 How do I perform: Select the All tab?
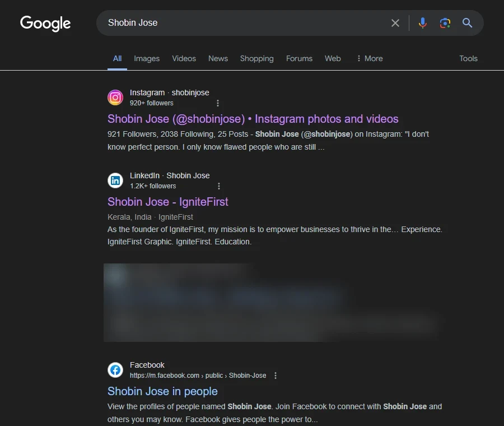point(118,58)
